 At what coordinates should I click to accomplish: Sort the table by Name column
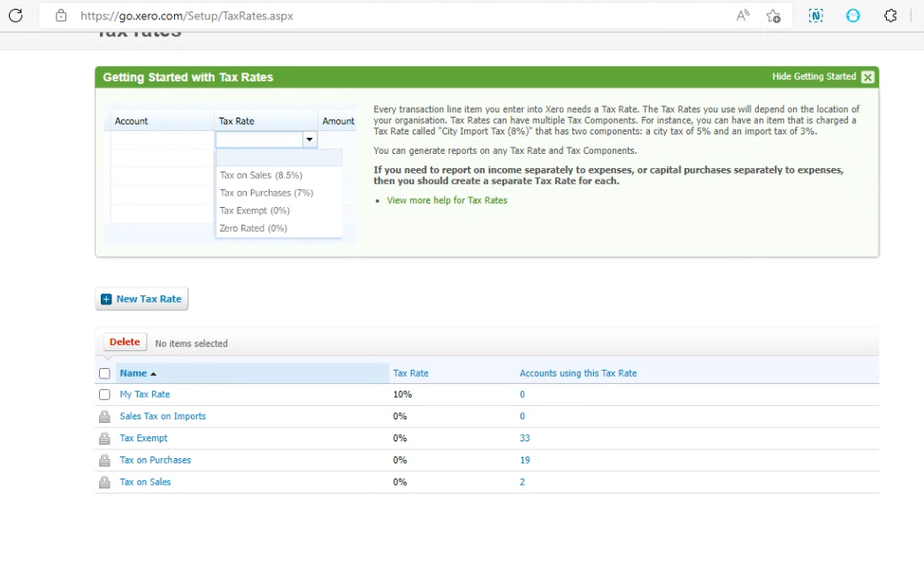point(138,373)
